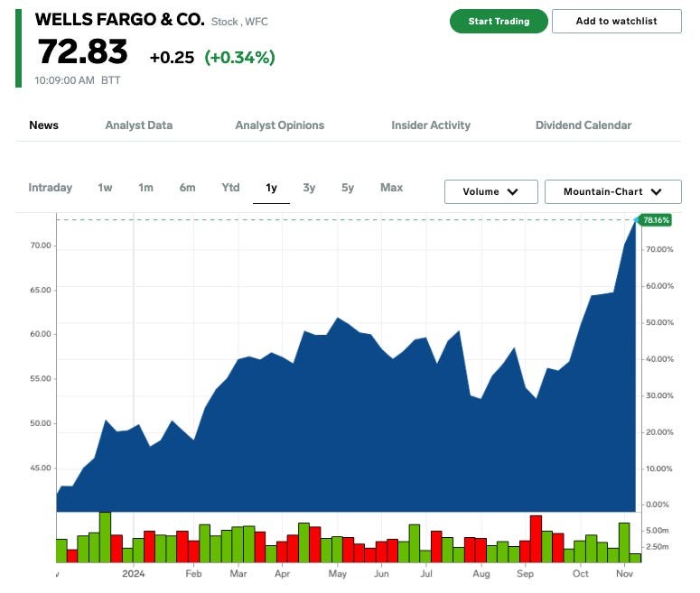The width and height of the screenshot is (700, 593).
Task: Switch chart range to 1w
Action: (x=106, y=188)
